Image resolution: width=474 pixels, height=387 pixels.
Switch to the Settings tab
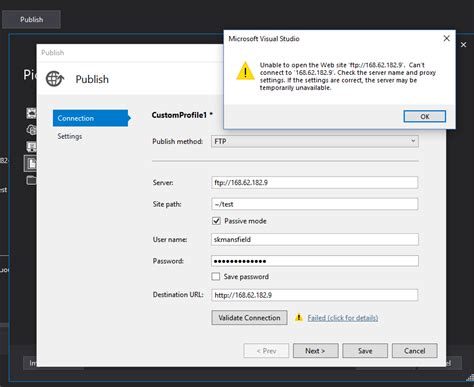[x=70, y=136]
